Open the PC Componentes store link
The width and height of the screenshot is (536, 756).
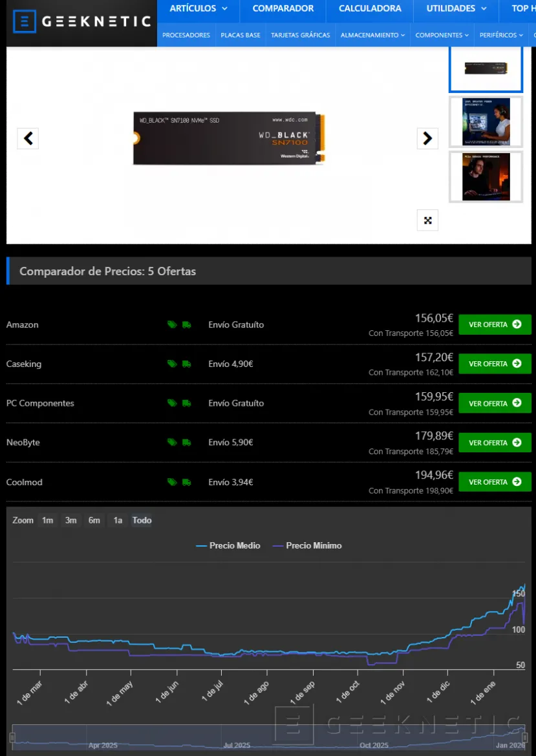[40, 403]
